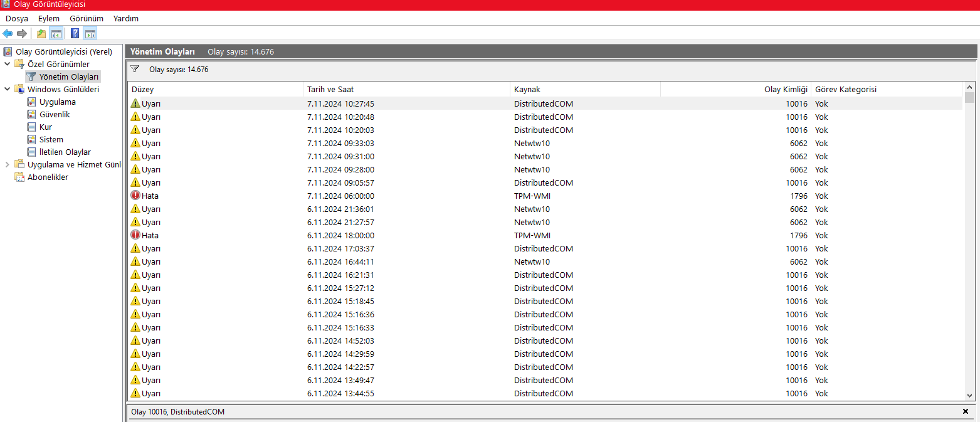
Task: Click Netwtw10 source of 7.11.2024 09:28:00 event
Action: click(532, 169)
